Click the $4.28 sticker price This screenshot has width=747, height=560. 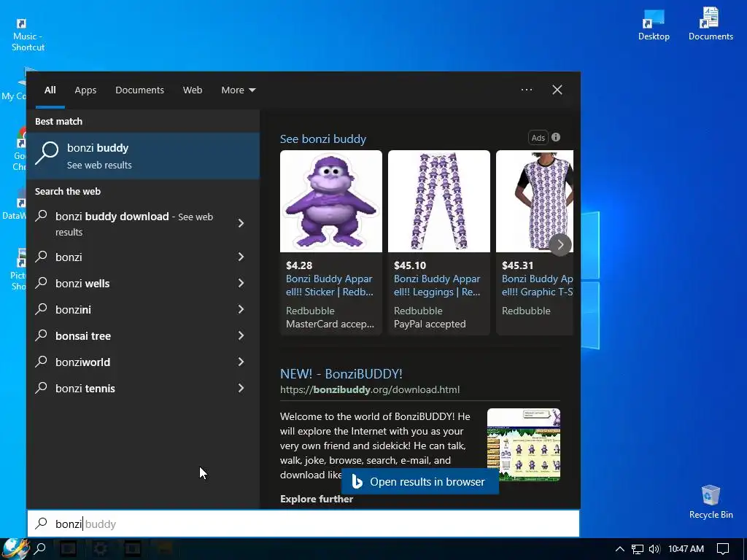[x=299, y=265]
